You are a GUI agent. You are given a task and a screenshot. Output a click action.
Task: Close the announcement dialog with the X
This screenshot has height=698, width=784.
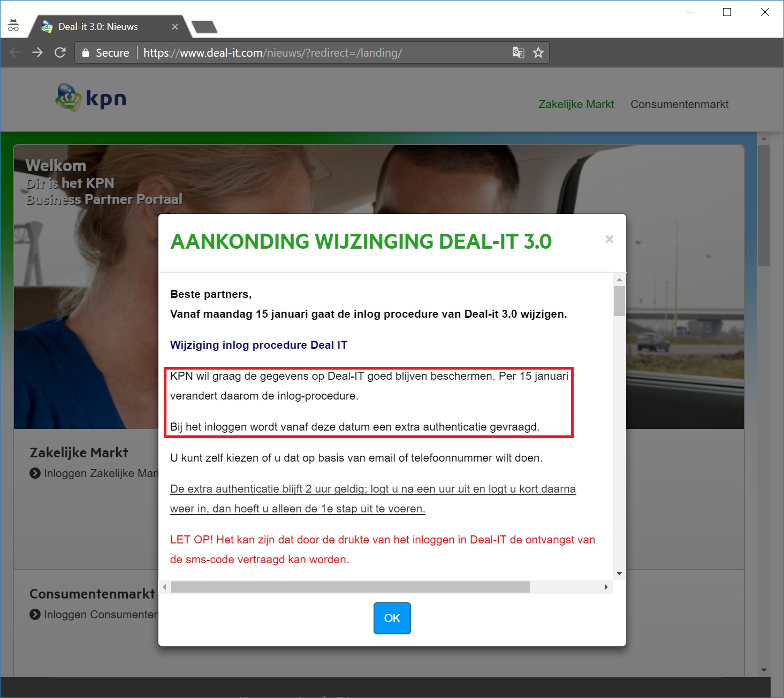point(609,240)
